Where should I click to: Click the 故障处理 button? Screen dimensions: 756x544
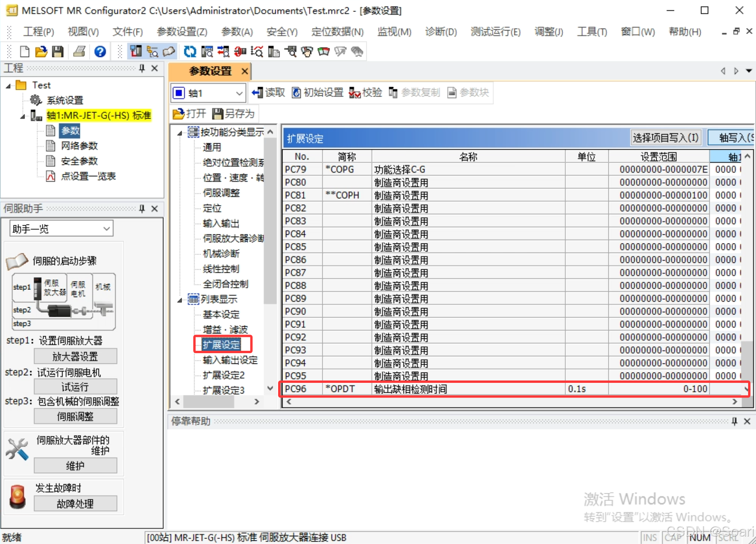[x=75, y=504]
